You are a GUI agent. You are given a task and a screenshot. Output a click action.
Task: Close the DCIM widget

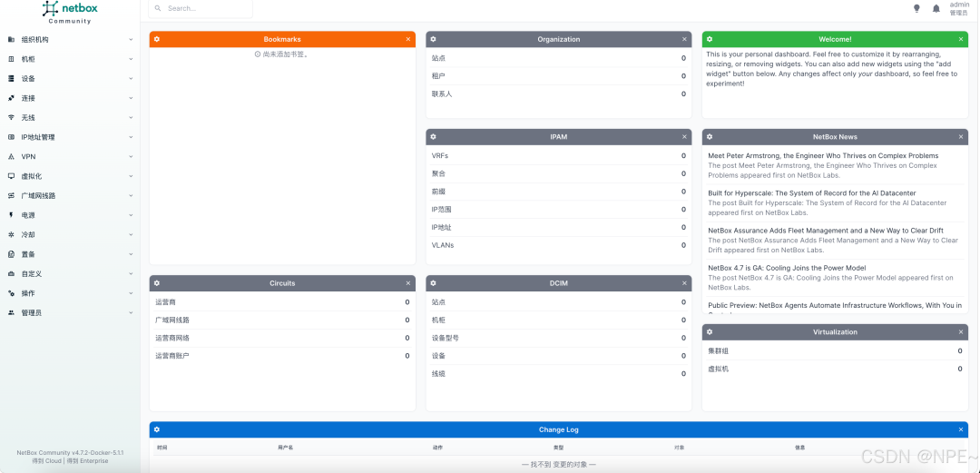point(684,283)
